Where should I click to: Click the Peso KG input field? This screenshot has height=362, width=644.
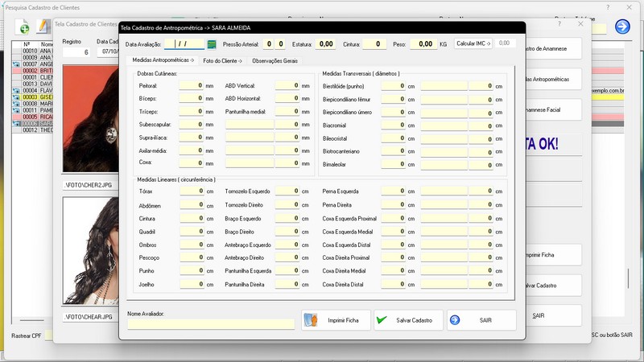click(423, 44)
